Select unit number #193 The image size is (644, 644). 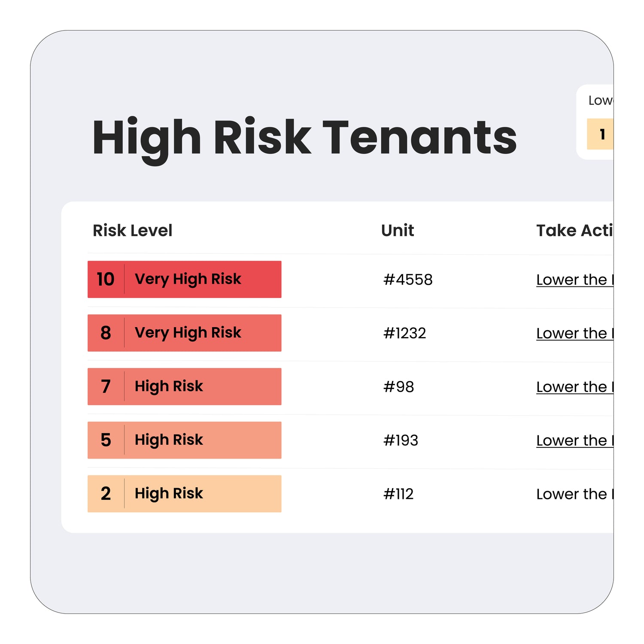(401, 441)
